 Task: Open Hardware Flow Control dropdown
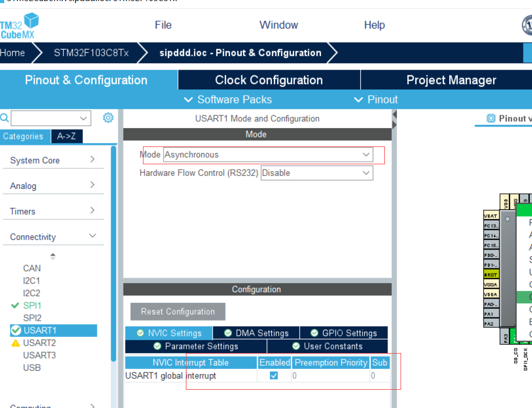317,173
